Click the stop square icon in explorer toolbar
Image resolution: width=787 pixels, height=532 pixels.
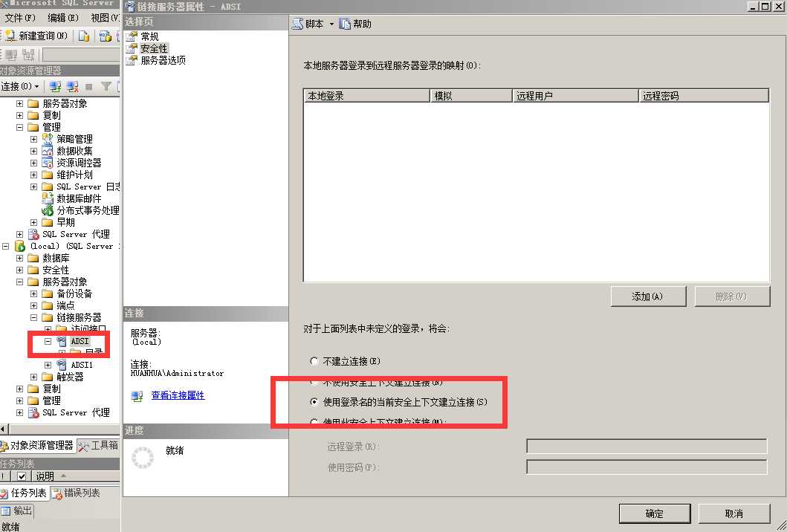point(89,87)
